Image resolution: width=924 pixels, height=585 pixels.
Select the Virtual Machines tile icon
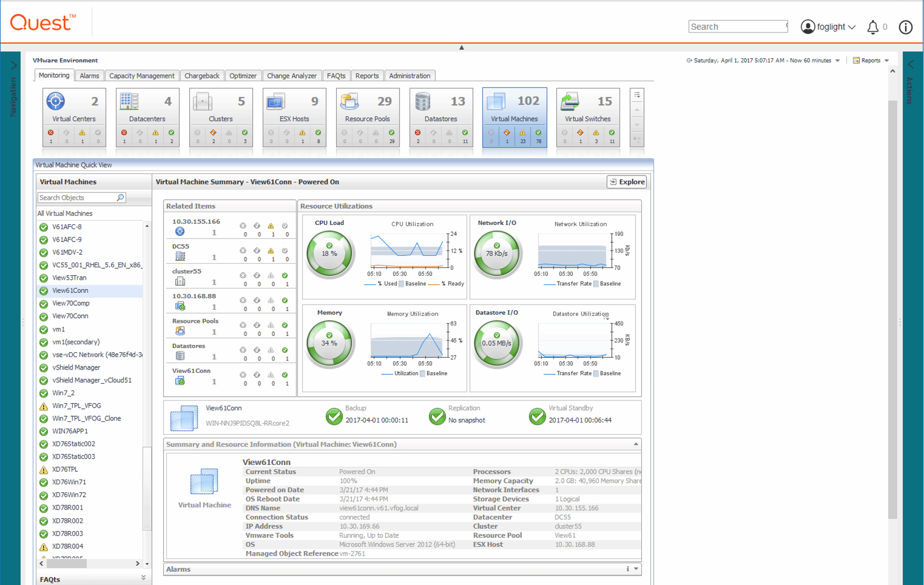click(496, 101)
